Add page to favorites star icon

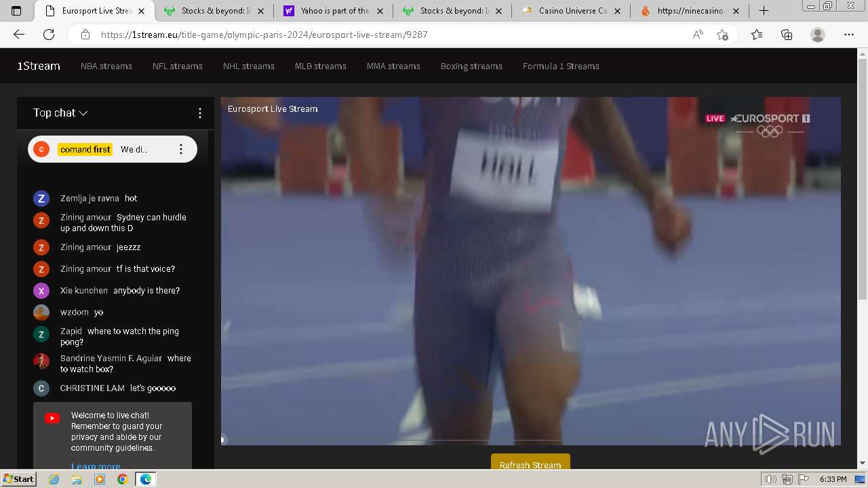[723, 35]
